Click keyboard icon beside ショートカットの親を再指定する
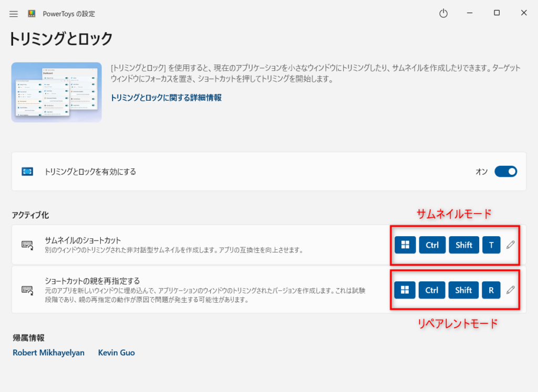Screen dimensions: 538x392 pos(27,290)
